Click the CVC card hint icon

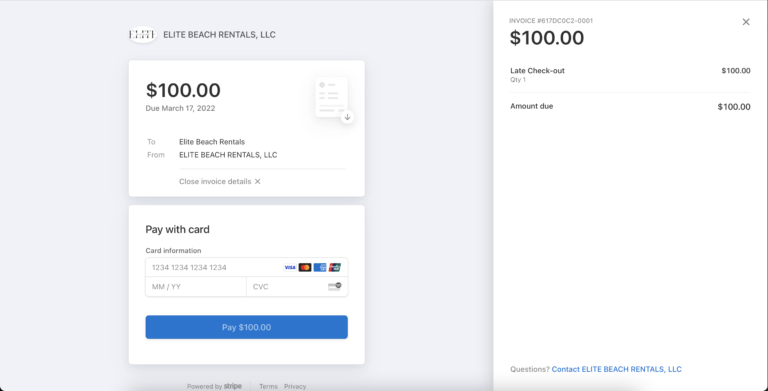pyautogui.click(x=335, y=287)
